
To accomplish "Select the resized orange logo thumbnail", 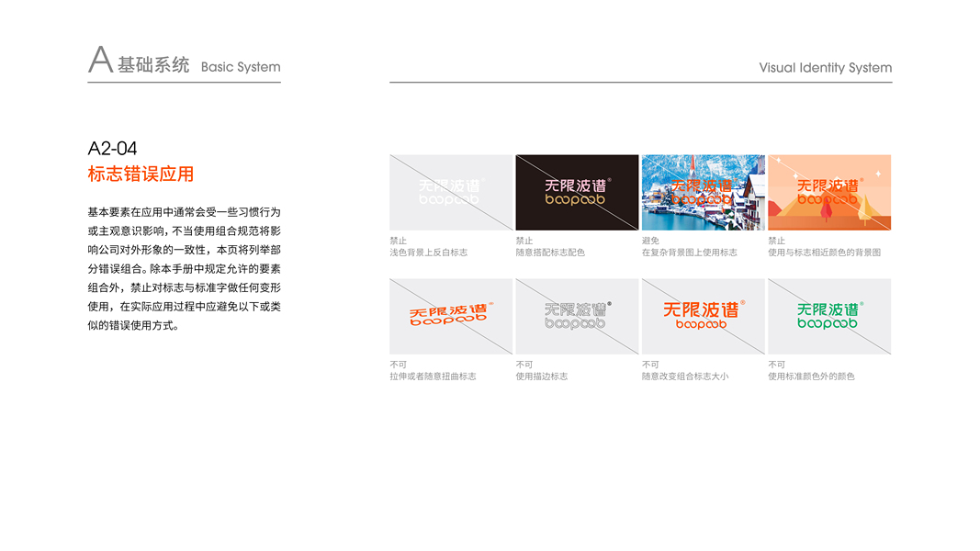I will coord(704,316).
